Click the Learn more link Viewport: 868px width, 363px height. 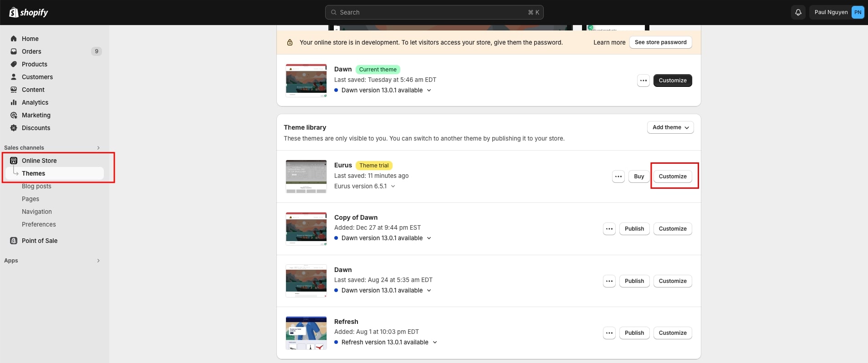(x=609, y=42)
